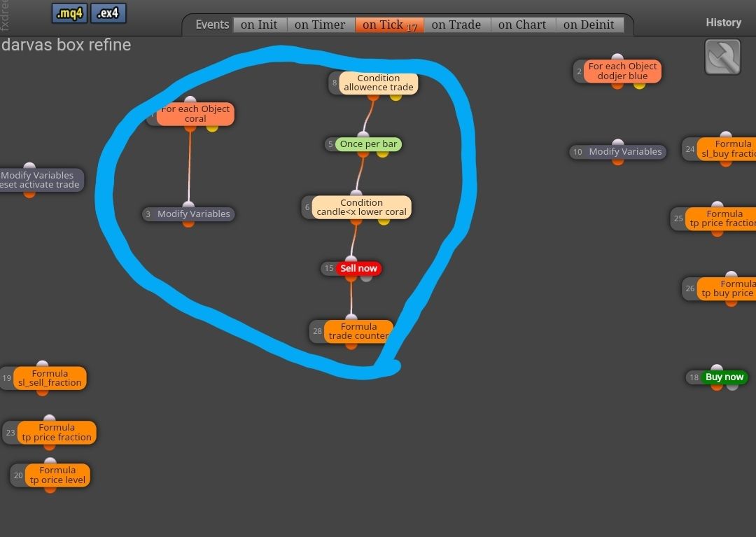Click gray output connector of Sell now
The image size is (756, 537).
click(366, 277)
